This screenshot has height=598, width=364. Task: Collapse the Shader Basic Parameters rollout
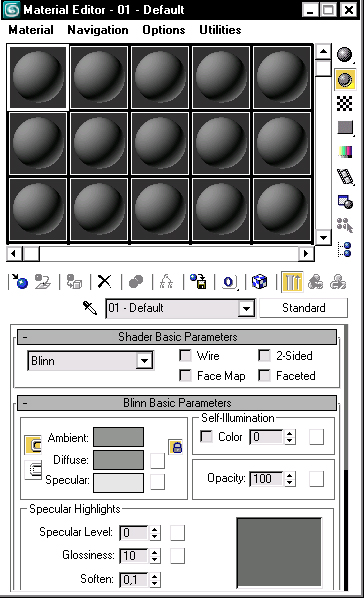click(177, 337)
